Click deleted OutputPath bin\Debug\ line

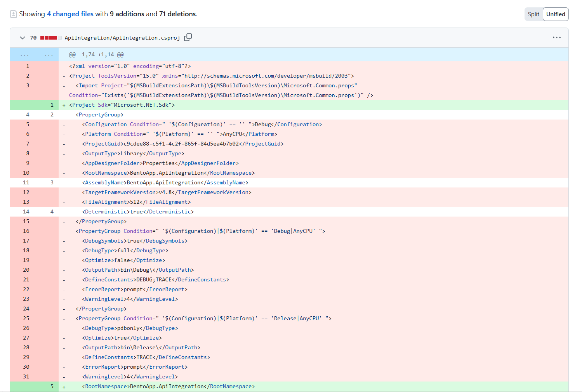tap(313, 270)
